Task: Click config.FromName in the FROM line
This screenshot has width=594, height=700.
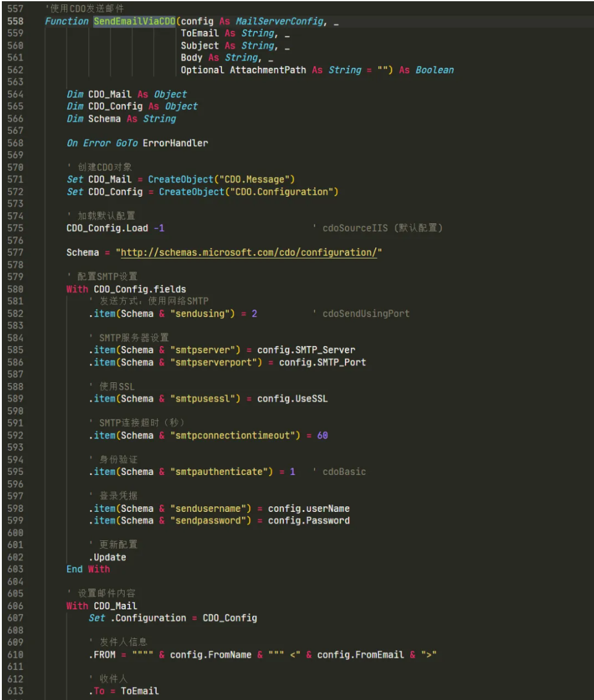Action: tap(211, 654)
